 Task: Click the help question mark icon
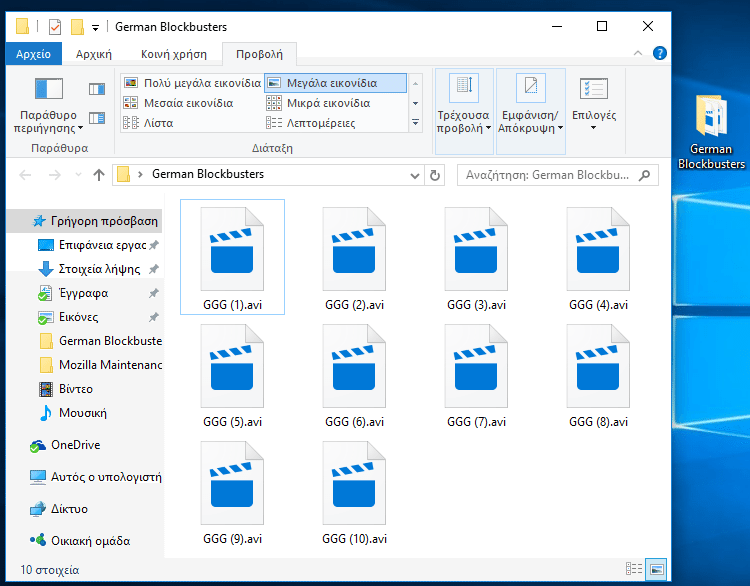[x=660, y=54]
